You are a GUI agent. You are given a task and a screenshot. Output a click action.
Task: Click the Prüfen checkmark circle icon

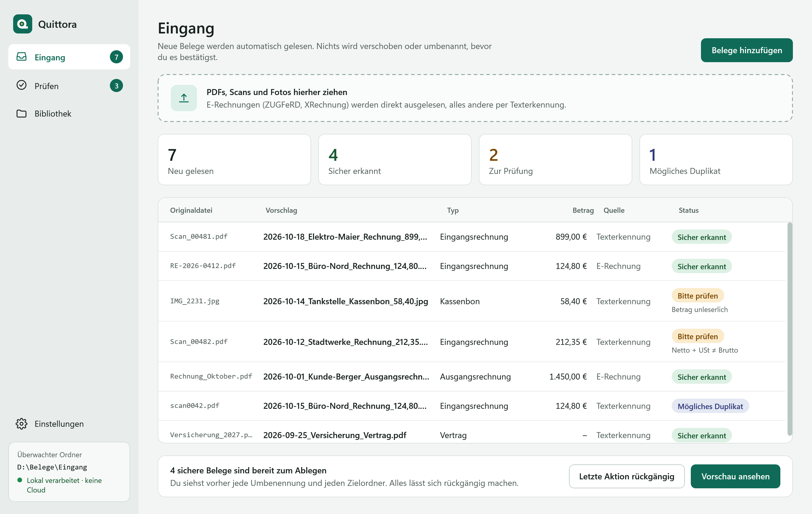[x=21, y=85]
